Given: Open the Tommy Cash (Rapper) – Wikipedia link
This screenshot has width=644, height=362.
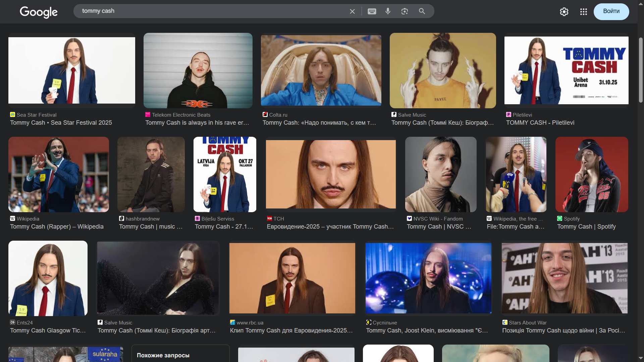Looking at the screenshot, I should [x=57, y=227].
